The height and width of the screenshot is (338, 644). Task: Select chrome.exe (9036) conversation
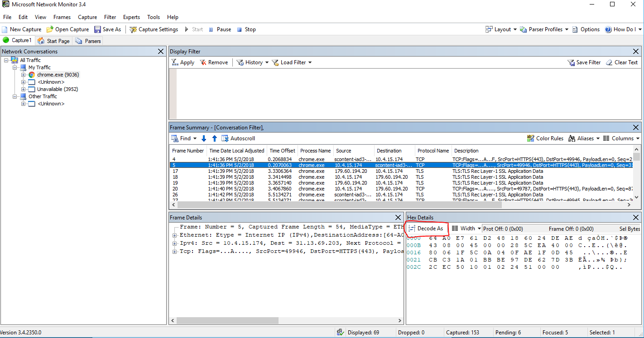(x=58, y=75)
